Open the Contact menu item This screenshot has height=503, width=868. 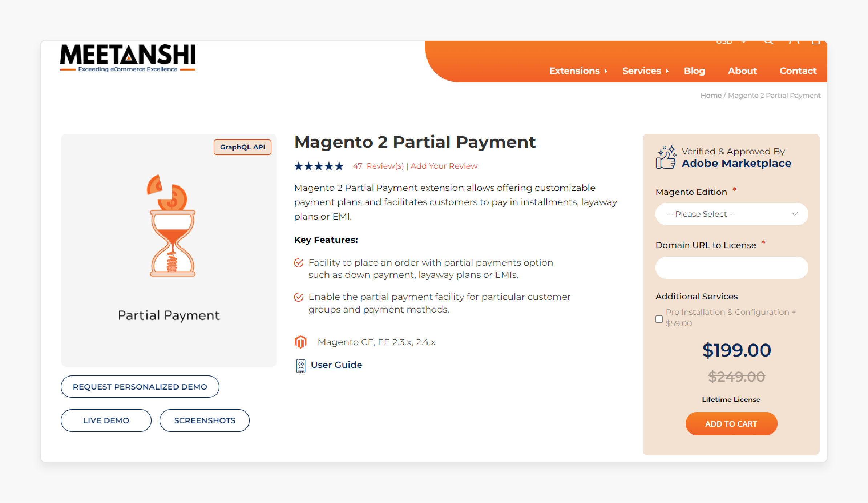click(798, 71)
